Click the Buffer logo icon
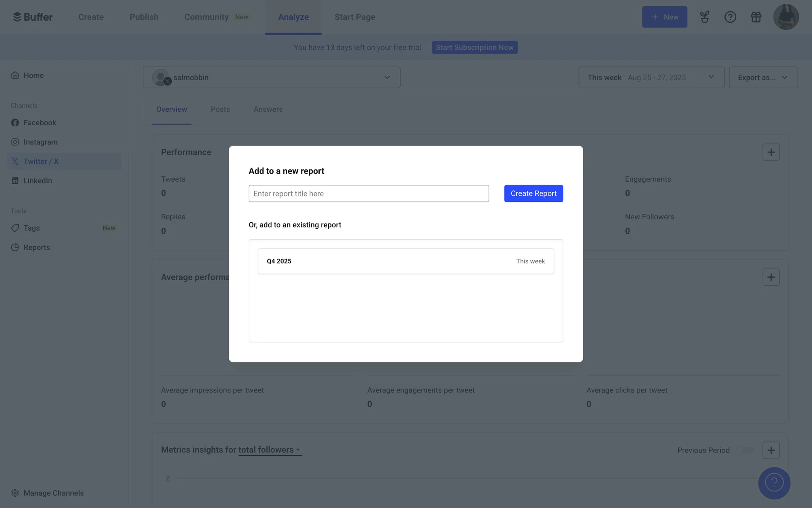 (17, 17)
